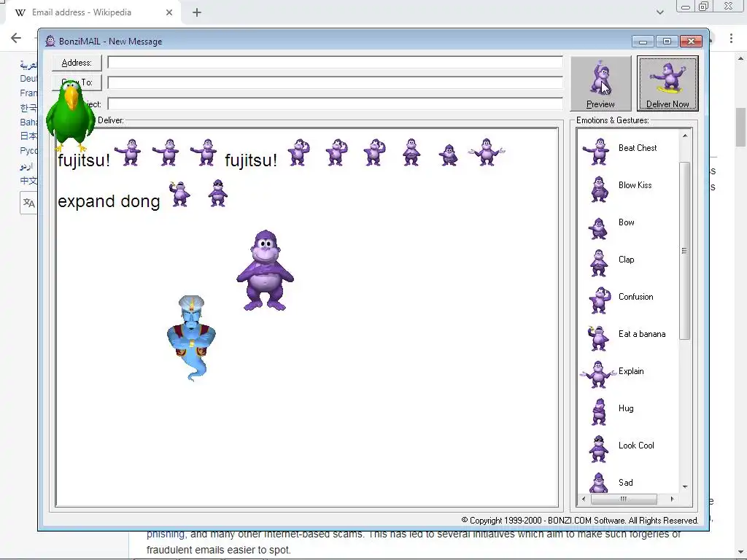Click into the Subject input field

click(335, 104)
